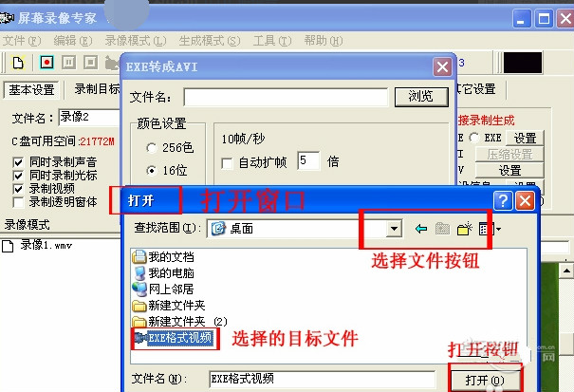574x392 pixels.
Task: Select the 256色 radio button
Action: [x=151, y=148]
